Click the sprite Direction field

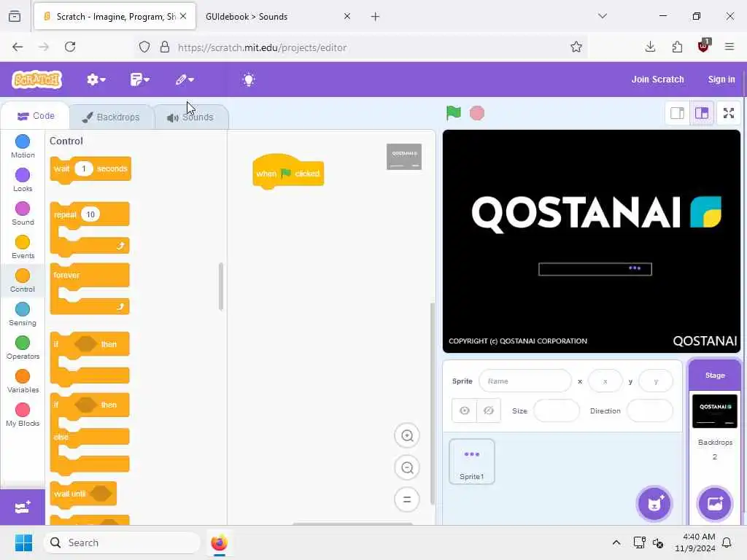click(x=650, y=411)
